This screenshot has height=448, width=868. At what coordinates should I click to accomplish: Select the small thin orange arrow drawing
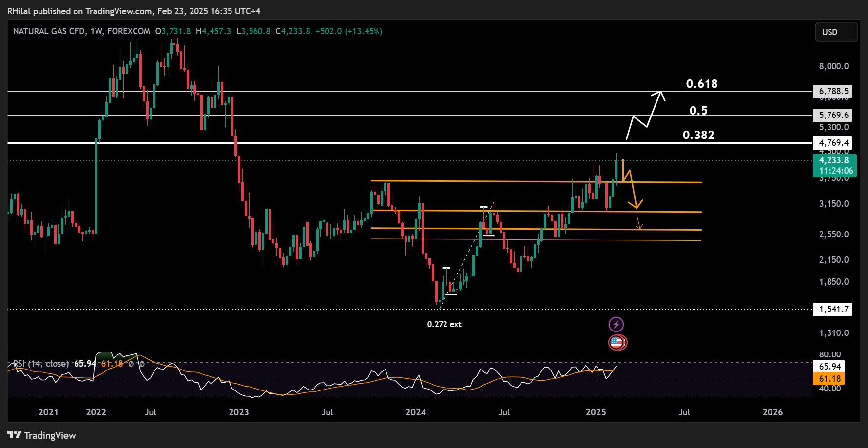click(638, 222)
